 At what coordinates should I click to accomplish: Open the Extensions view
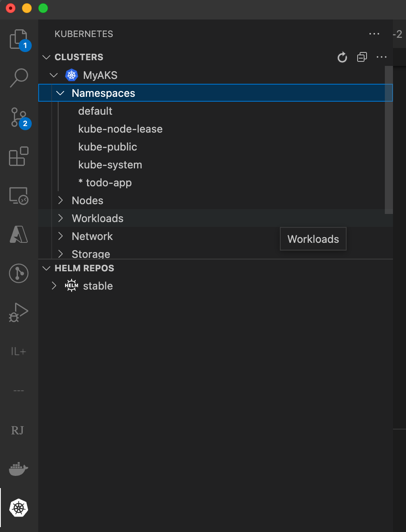tap(18, 157)
